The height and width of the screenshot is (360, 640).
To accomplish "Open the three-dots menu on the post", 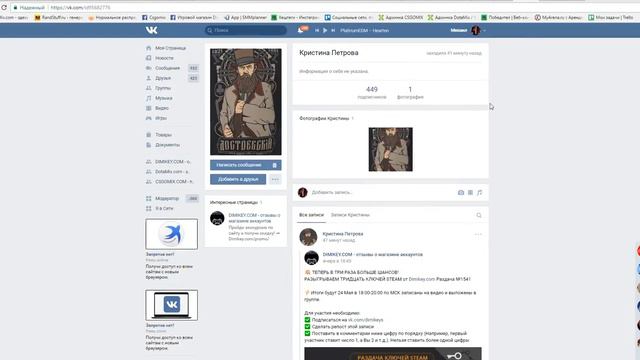I will 478,235.
